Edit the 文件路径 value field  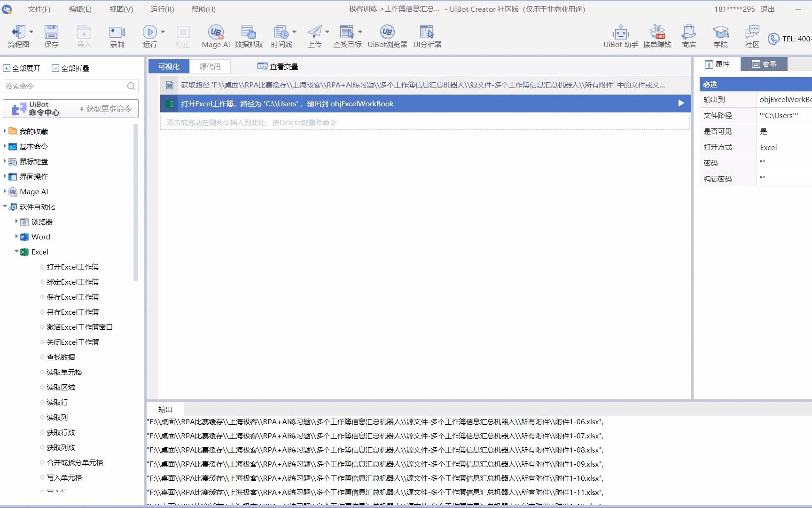[784, 115]
